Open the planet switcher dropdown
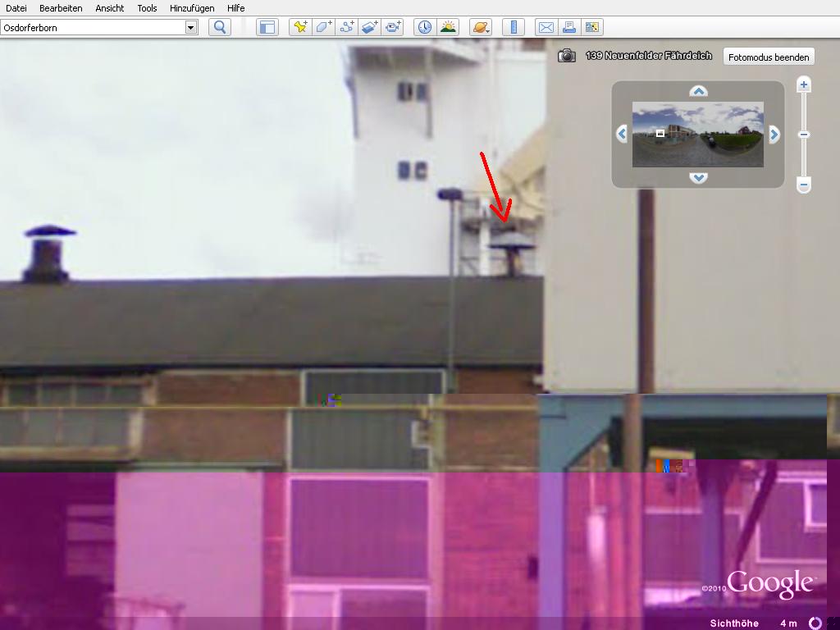 (x=480, y=27)
